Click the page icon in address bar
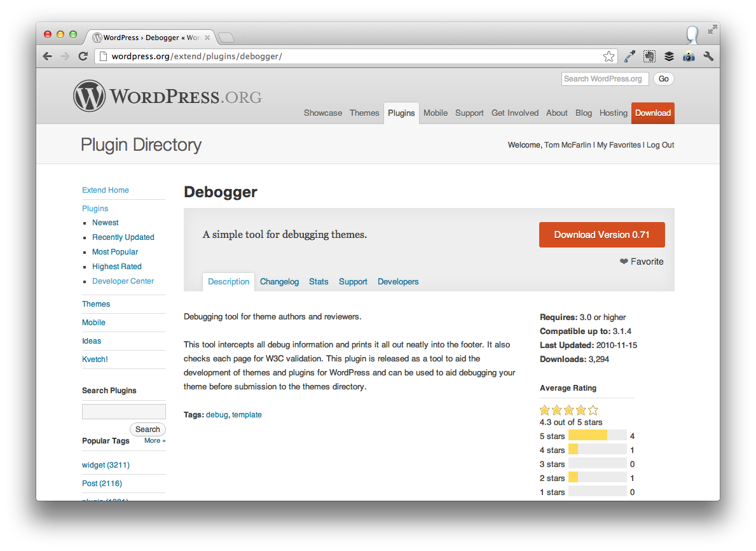 103,57
